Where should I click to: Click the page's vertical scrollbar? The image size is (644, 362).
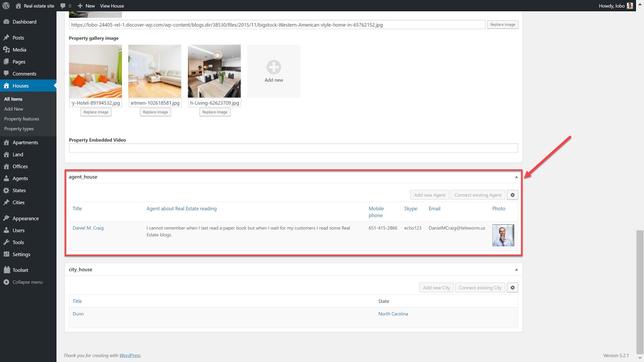click(640, 290)
